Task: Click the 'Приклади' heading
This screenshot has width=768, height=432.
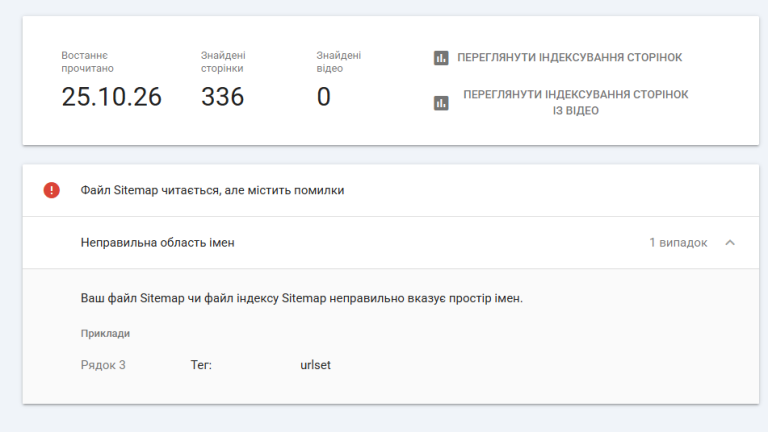Action: [105, 333]
